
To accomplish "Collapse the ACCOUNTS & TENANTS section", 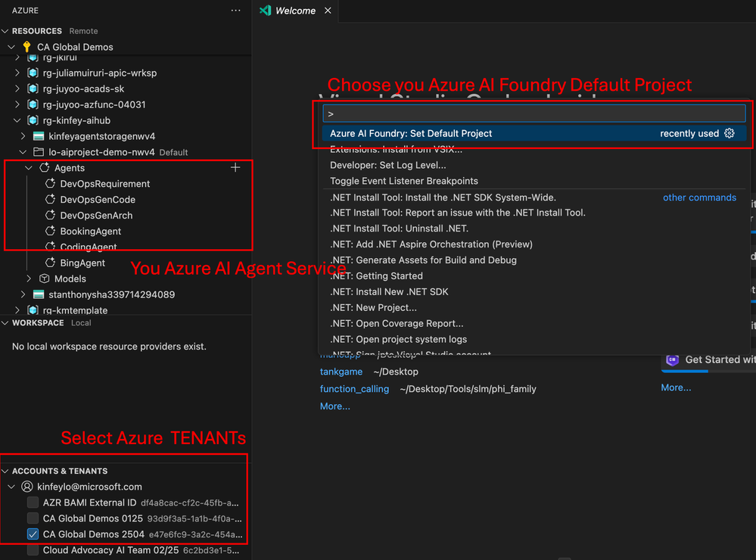I will pyautogui.click(x=5, y=471).
